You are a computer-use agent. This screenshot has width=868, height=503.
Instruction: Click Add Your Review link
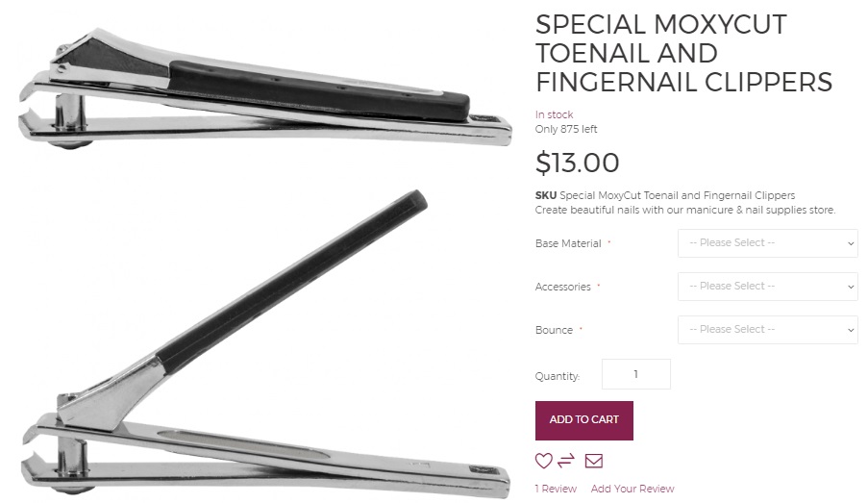pyautogui.click(x=632, y=489)
